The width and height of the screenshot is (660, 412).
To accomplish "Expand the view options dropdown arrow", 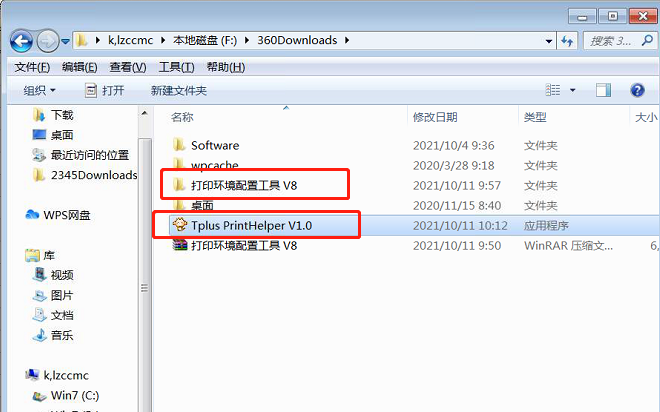I will [572, 90].
